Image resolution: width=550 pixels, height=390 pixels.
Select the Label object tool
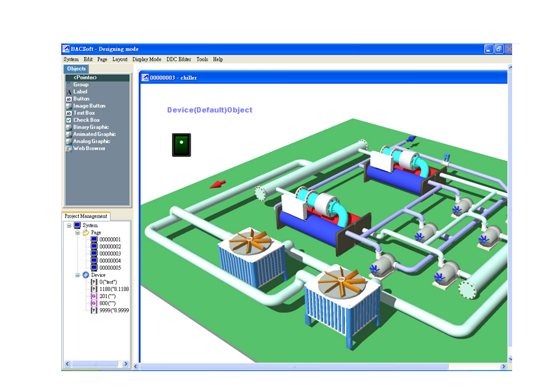80,92
